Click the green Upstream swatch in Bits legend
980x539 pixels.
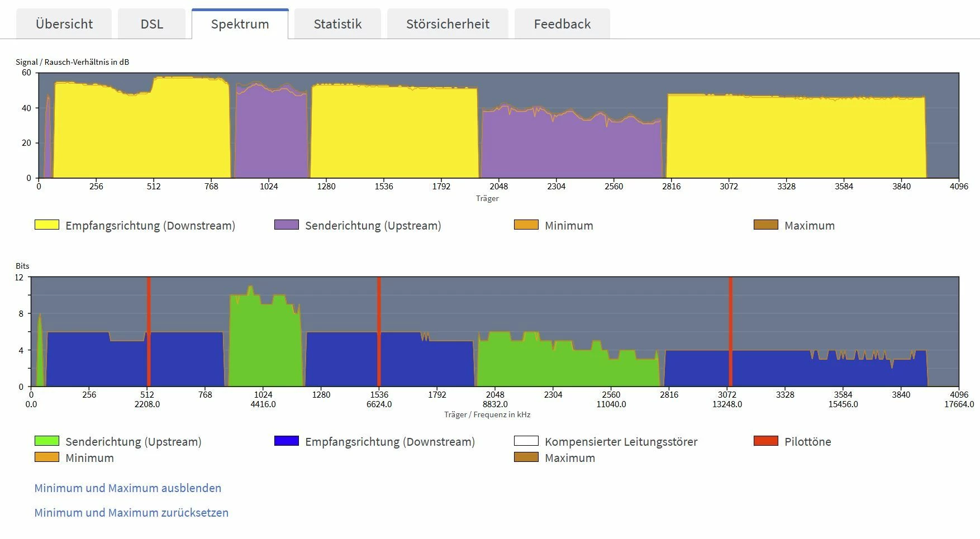coord(47,441)
